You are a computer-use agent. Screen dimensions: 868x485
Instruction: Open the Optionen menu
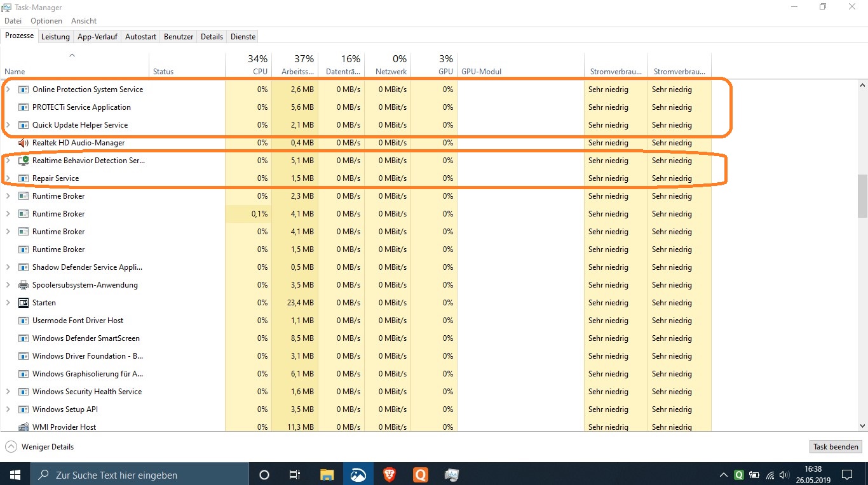(x=46, y=21)
